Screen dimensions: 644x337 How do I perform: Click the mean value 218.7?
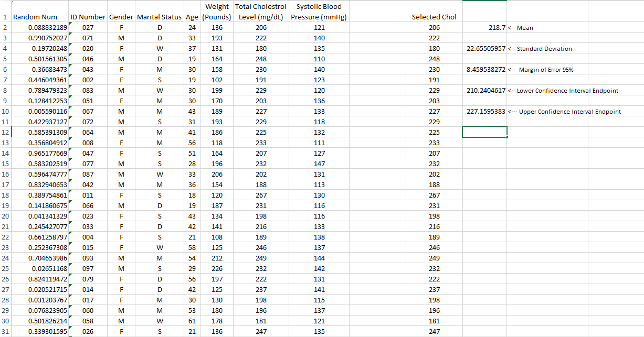pyautogui.click(x=484, y=27)
